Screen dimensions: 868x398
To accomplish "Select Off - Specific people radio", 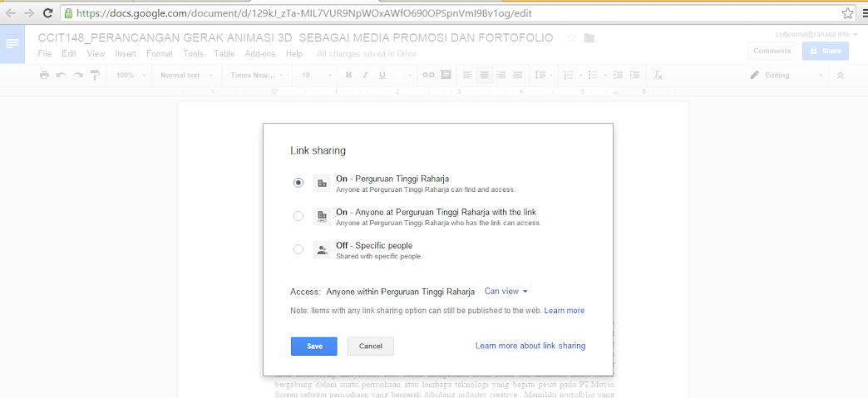I will coord(298,249).
